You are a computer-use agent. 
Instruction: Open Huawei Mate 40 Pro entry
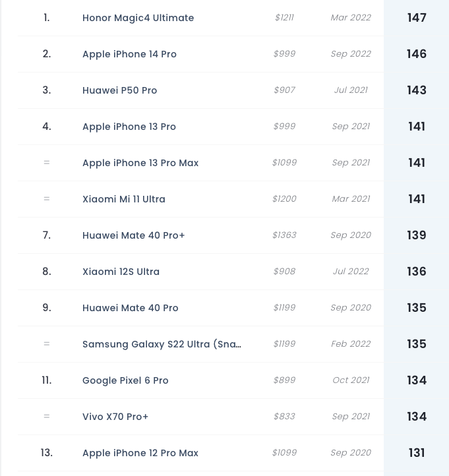pos(131,308)
